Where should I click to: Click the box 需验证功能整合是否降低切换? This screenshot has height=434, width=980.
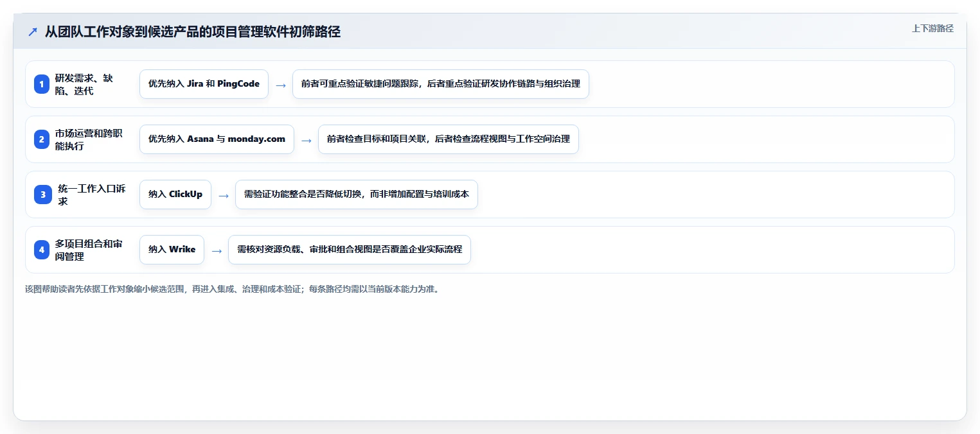click(x=357, y=195)
